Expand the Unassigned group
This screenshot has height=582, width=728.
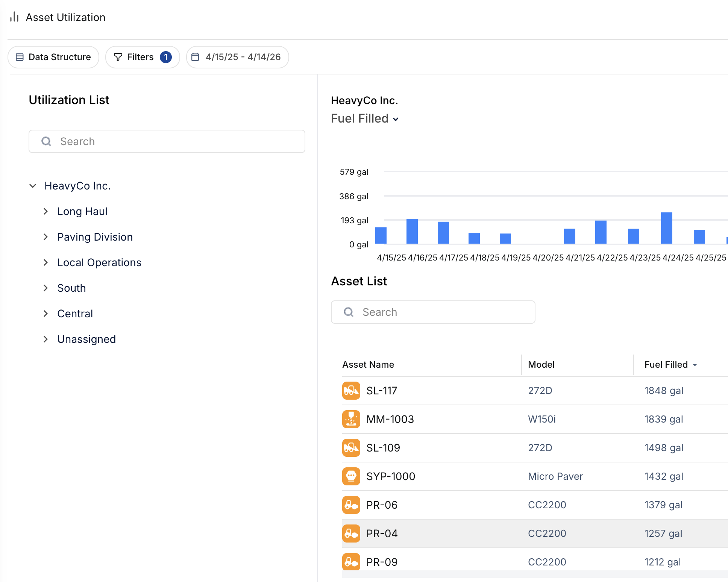(45, 339)
